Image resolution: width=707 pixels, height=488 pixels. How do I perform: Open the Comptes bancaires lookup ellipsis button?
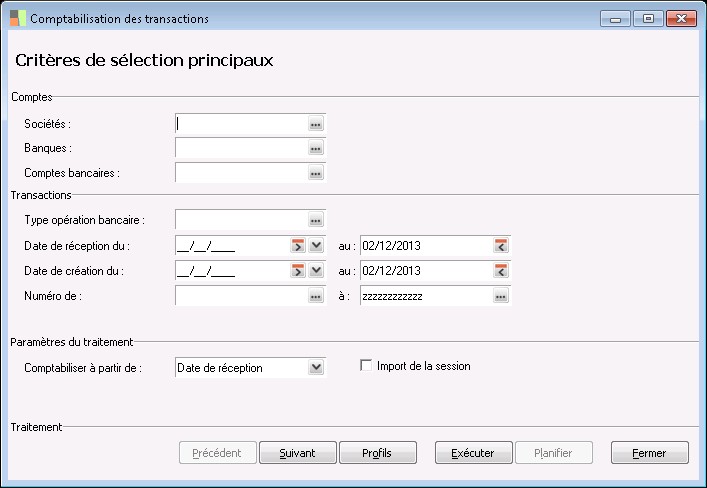pyautogui.click(x=316, y=173)
